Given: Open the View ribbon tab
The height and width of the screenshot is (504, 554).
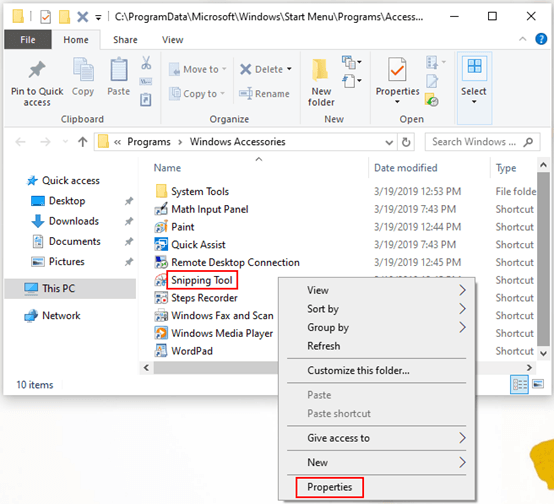Looking at the screenshot, I should (172, 40).
